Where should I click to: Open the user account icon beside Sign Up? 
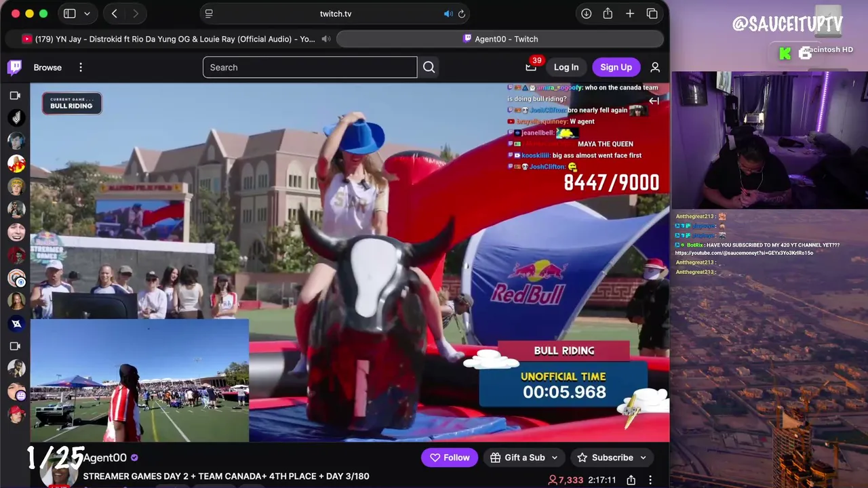[655, 67]
